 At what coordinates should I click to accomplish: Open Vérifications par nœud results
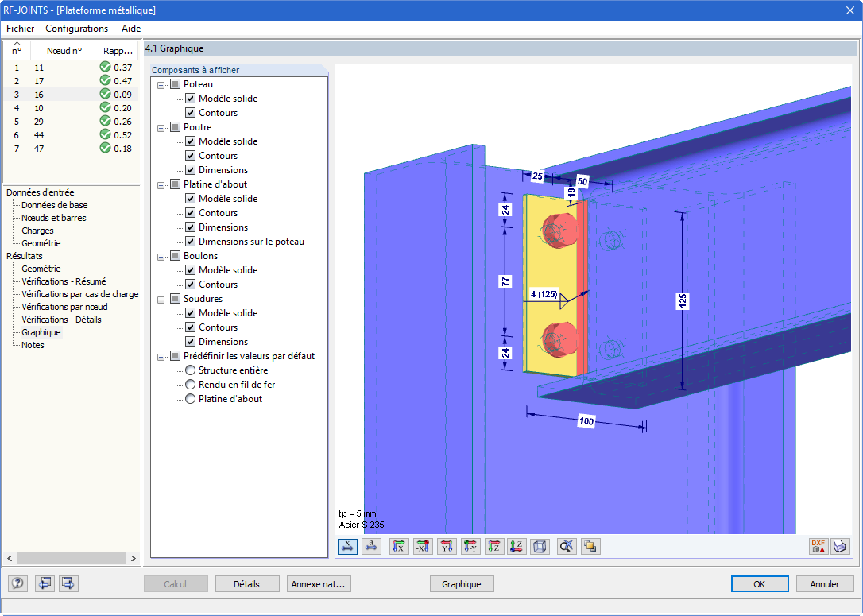pos(64,307)
